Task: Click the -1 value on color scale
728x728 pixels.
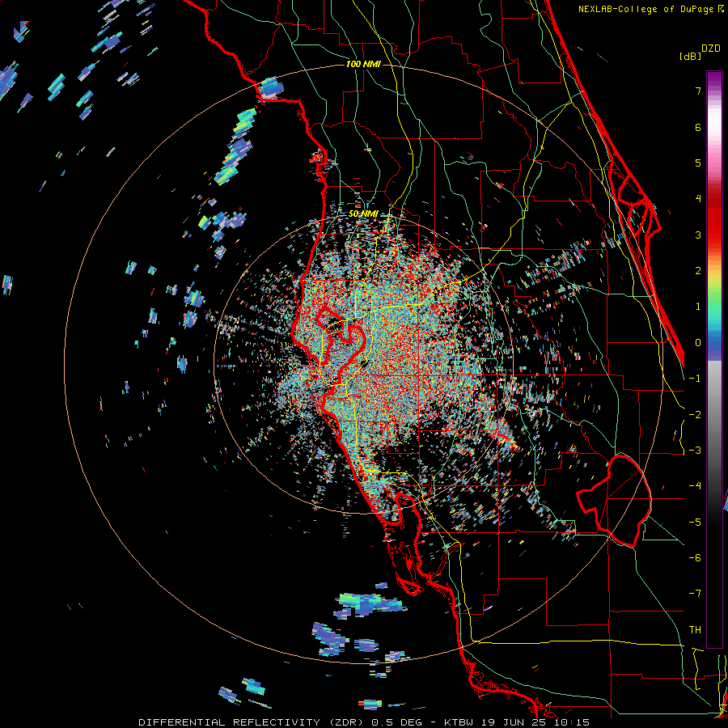Action: pos(695,379)
